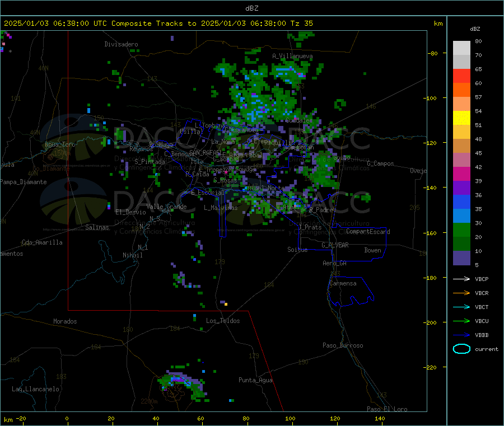504x426 pixels.
Task: Click the 'Tz 35' text in header
Action: [301, 24]
